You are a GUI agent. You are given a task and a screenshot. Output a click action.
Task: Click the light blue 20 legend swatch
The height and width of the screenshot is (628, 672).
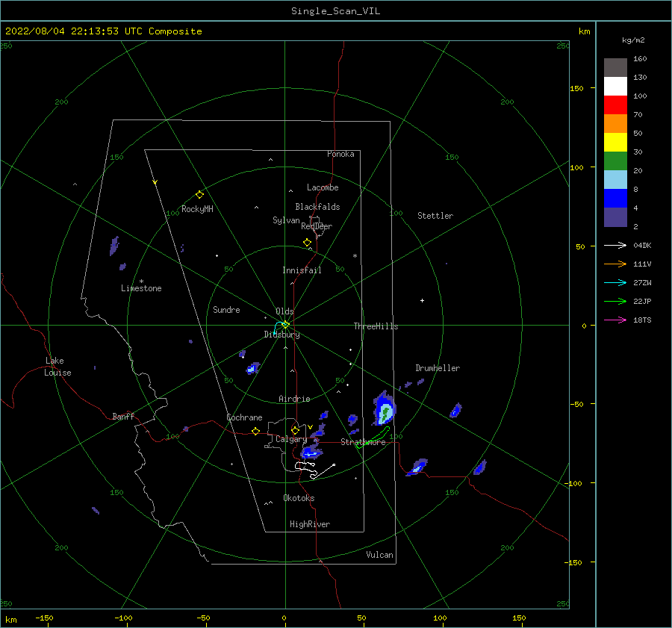tap(615, 180)
